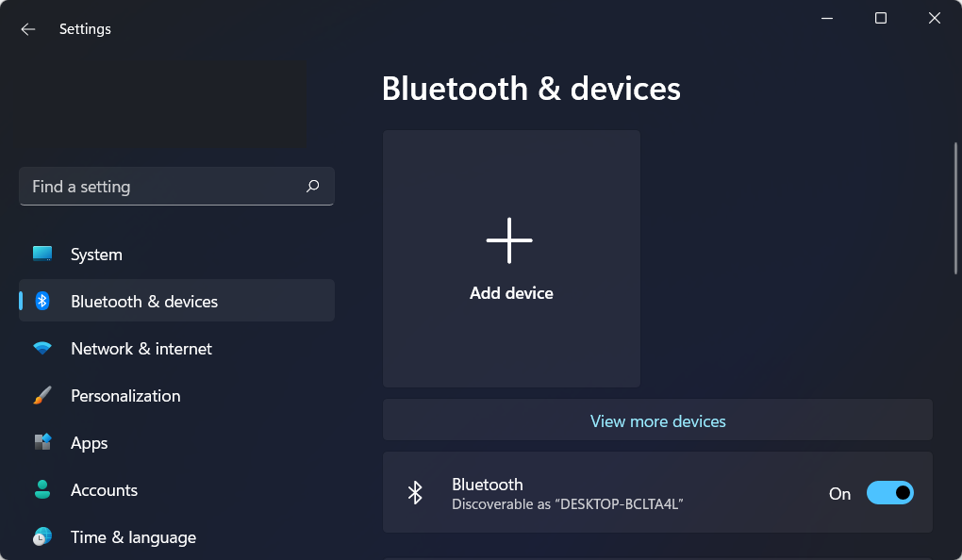This screenshot has width=962, height=560.
Task: Click the plus icon on the Add device card
Action: [510, 239]
